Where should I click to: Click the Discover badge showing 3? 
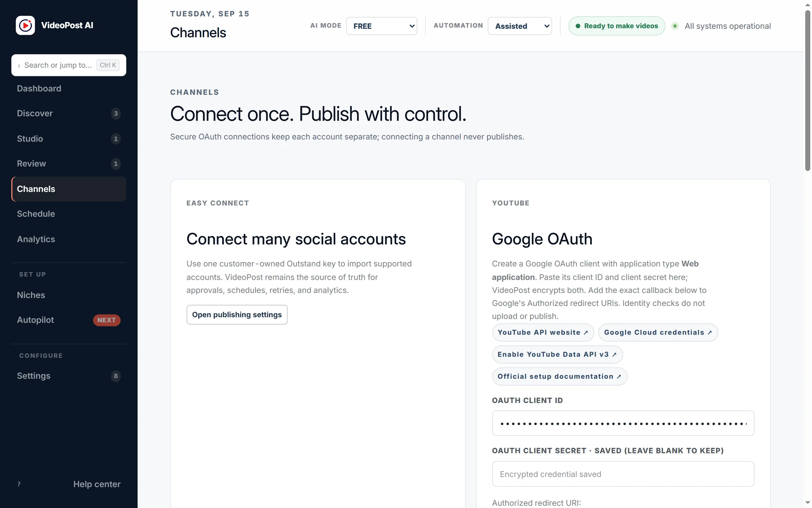[x=116, y=113]
